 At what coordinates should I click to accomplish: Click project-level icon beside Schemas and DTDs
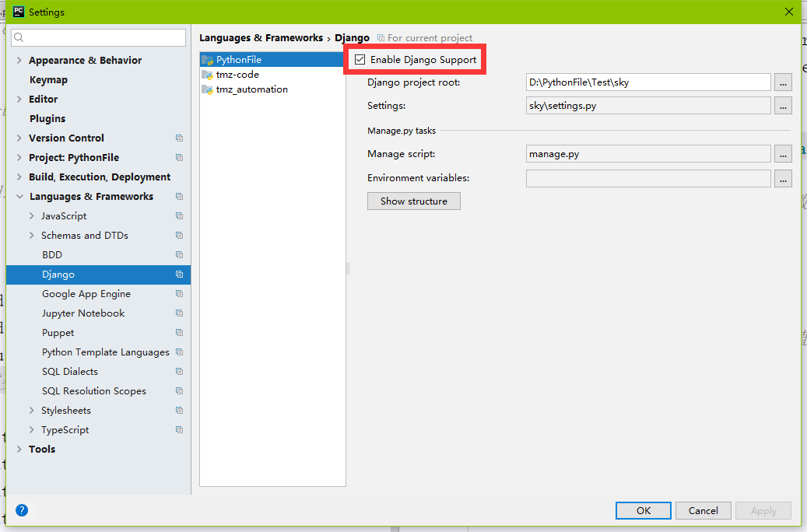(x=179, y=235)
